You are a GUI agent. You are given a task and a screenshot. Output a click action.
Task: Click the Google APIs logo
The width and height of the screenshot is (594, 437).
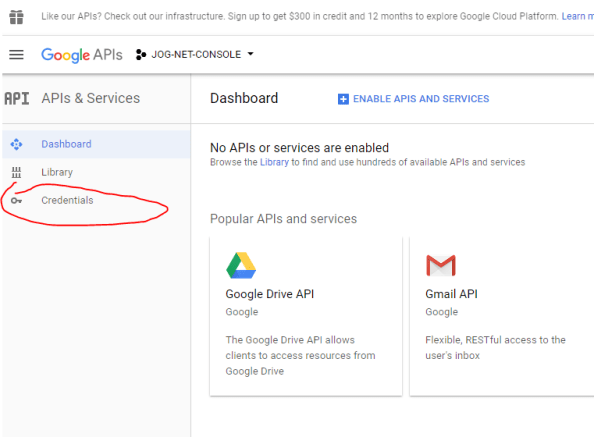[82, 55]
